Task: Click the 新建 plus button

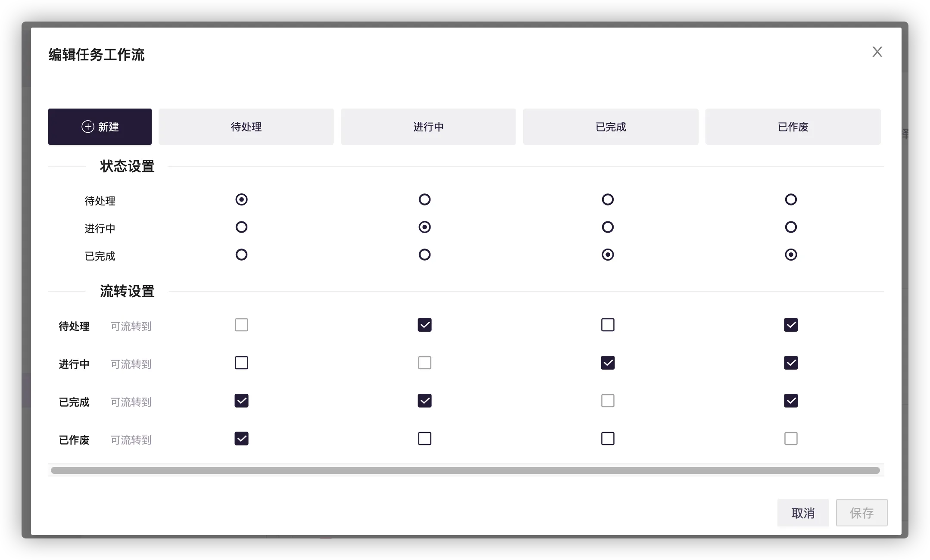Action: (100, 127)
